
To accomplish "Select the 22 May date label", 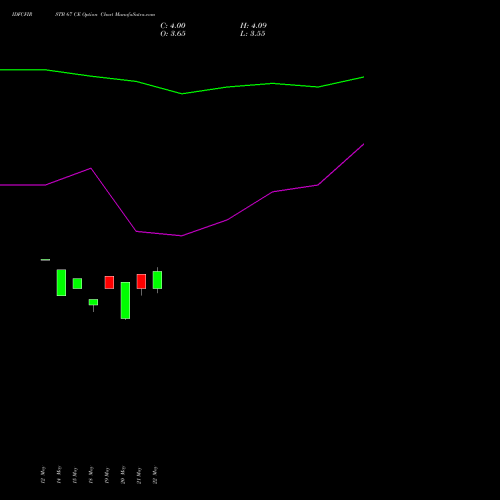I will 155,475.
